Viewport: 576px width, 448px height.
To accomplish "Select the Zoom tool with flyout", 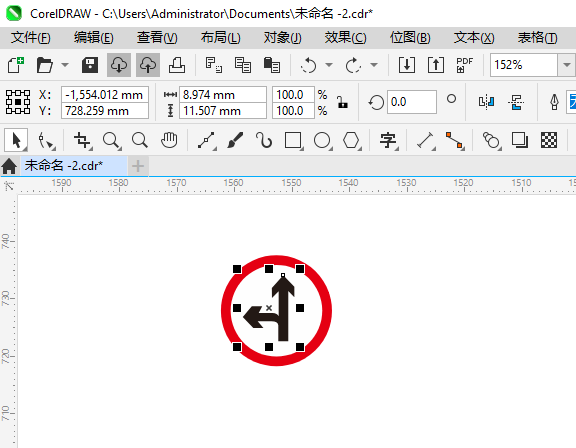I will click(111, 140).
